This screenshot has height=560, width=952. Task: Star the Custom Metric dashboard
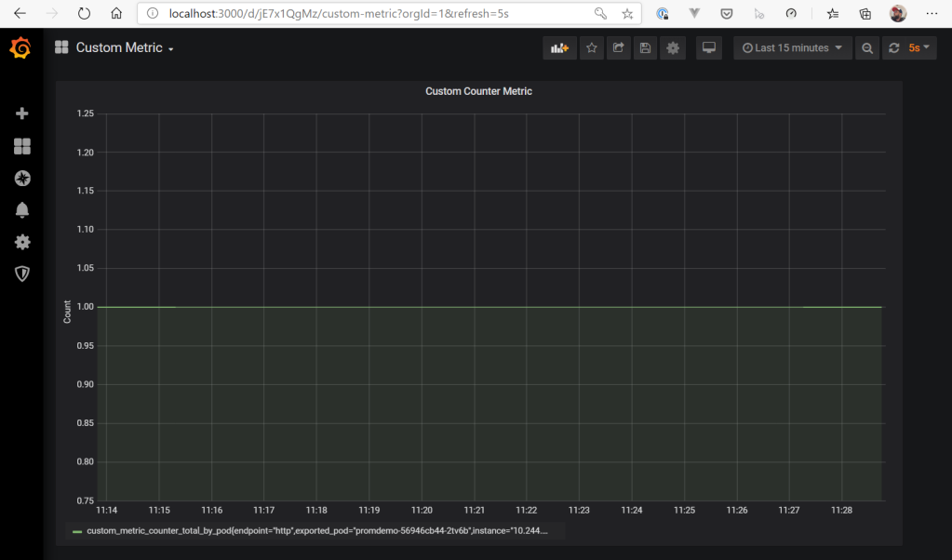[592, 48]
